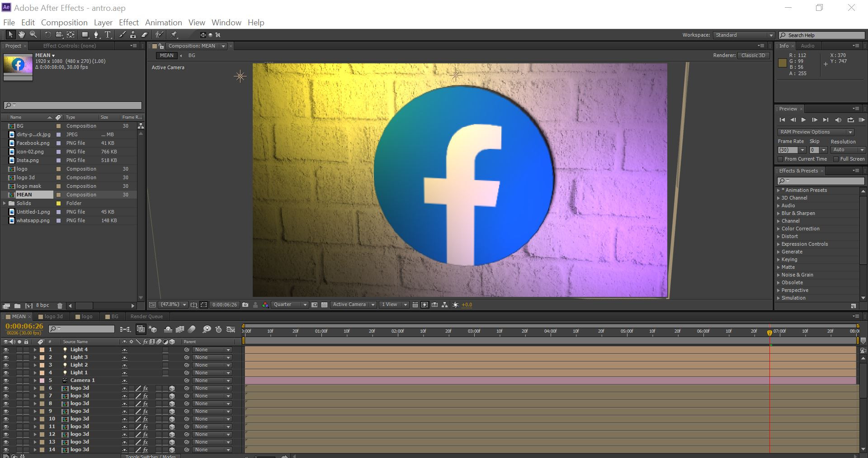Click the current time indicator in timeline ruler
The height and width of the screenshot is (458, 868).
[769, 333]
